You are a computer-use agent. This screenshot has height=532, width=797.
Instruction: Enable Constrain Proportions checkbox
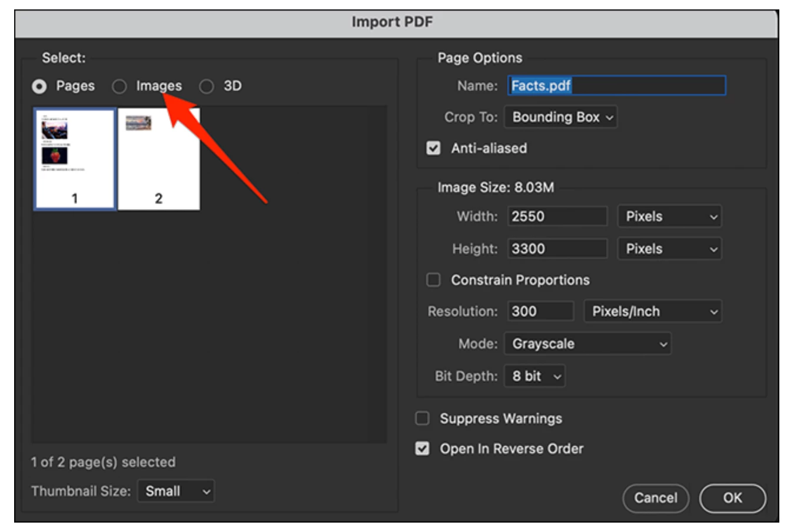coord(434,280)
